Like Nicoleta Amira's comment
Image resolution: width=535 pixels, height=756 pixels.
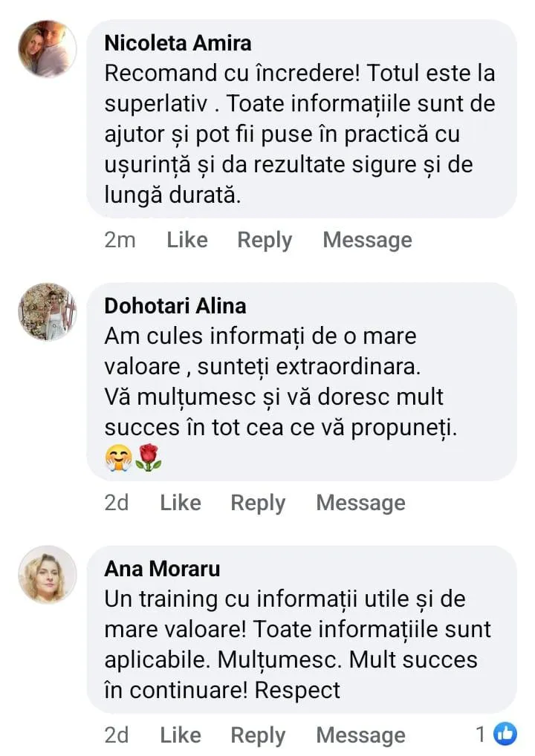pos(187,240)
